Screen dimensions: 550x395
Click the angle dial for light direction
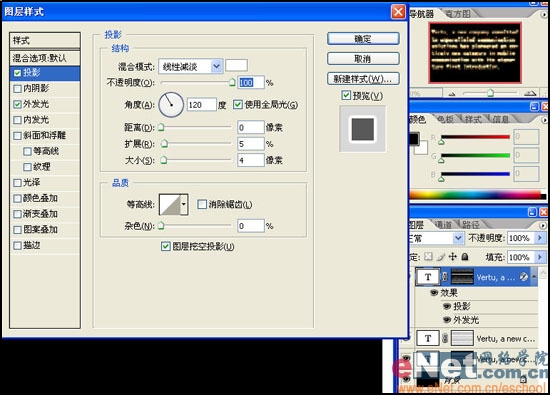[171, 105]
